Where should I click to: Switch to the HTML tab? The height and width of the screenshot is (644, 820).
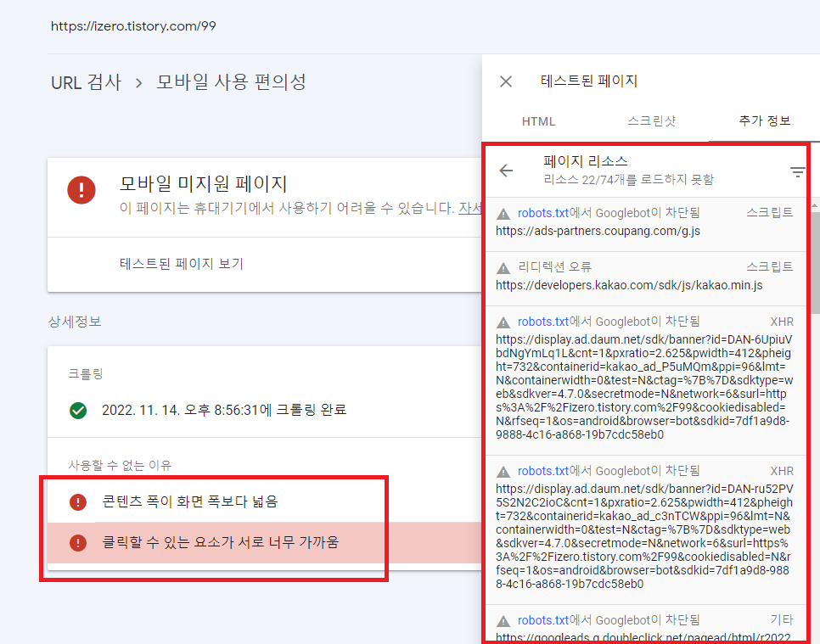[538, 121]
